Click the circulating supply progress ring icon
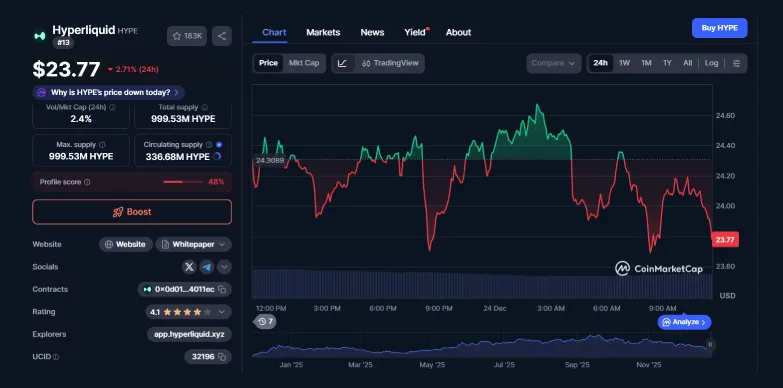The width and height of the screenshot is (783, 388). point(217,157)
